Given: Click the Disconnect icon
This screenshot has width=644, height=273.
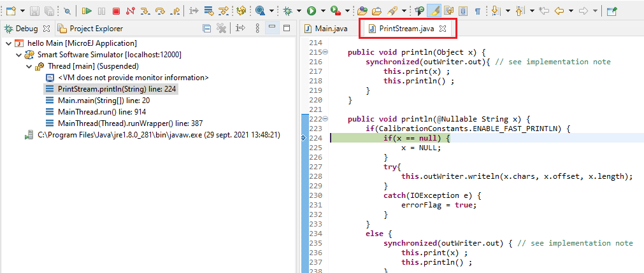Looking at the screenshot, I should [x=131, y=11].
